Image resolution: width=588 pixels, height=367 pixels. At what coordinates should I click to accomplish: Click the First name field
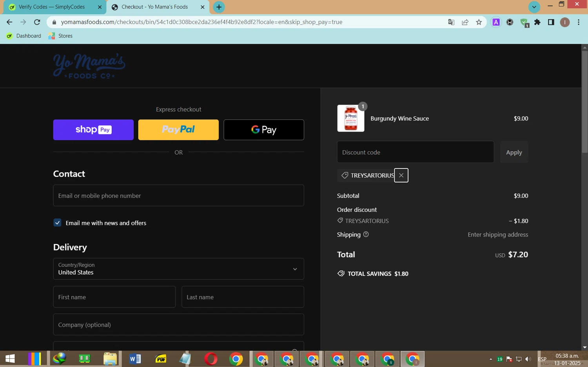[114, 297]
